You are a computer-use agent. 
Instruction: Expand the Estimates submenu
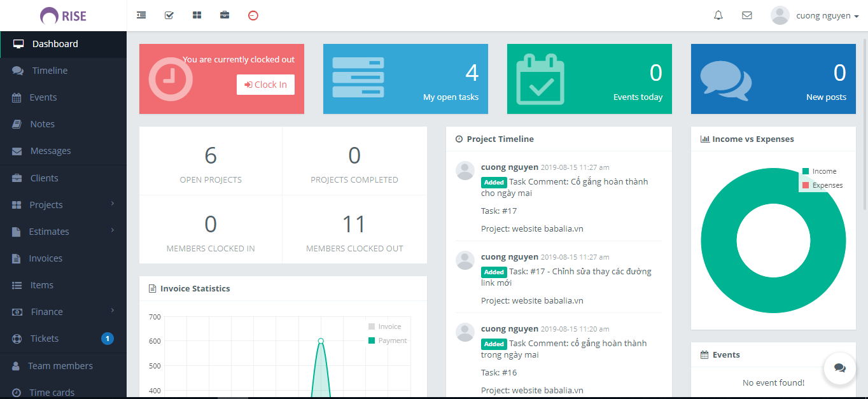click(113, 230)
